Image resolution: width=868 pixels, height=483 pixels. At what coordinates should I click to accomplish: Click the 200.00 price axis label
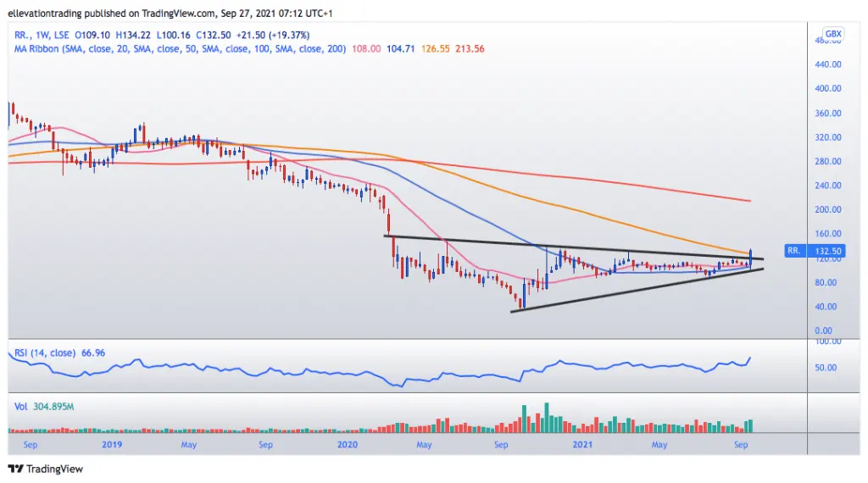[828, 209]
